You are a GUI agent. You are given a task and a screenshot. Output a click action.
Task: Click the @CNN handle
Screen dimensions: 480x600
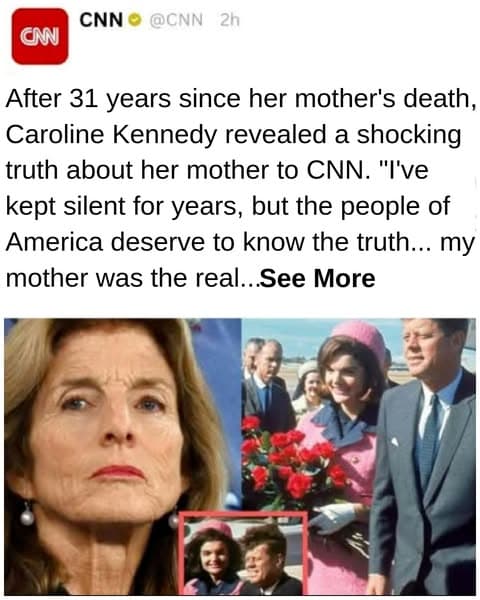[x=176, y=20]
